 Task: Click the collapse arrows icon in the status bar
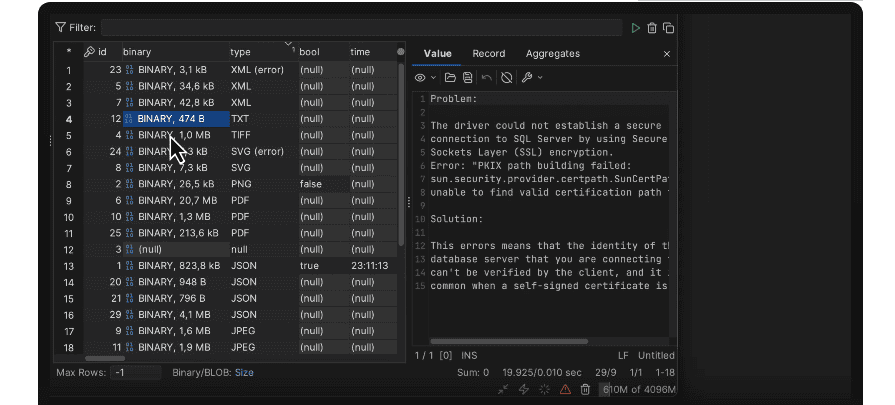click(503, 389)
